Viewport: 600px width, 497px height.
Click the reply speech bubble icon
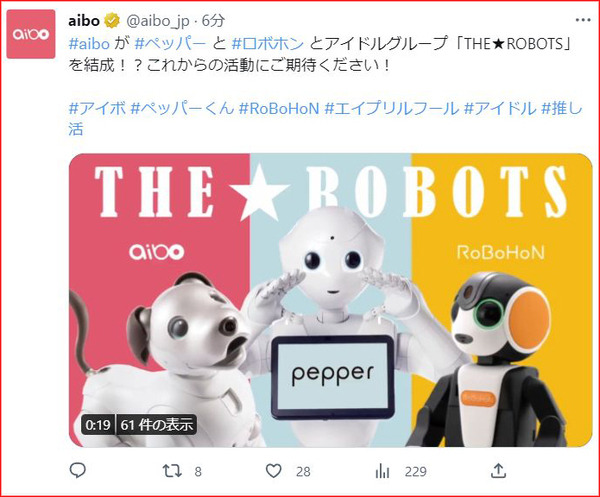78,471
